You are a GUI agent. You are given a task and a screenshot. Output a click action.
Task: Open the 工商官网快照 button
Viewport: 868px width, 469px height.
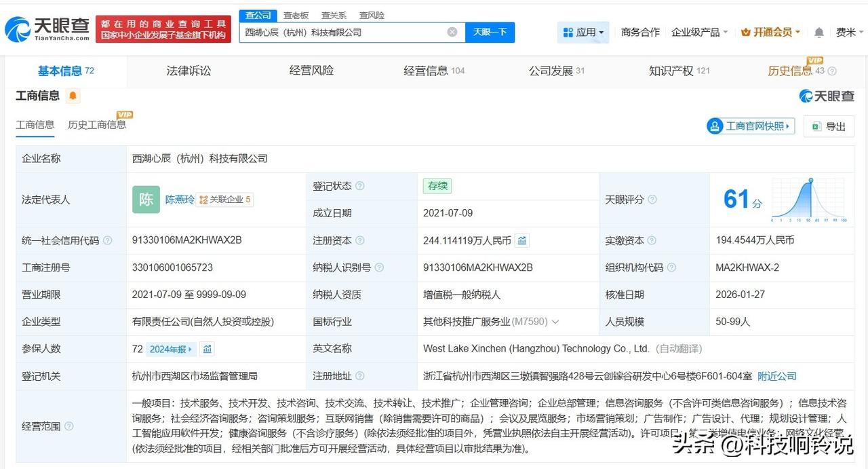(751, 126)
